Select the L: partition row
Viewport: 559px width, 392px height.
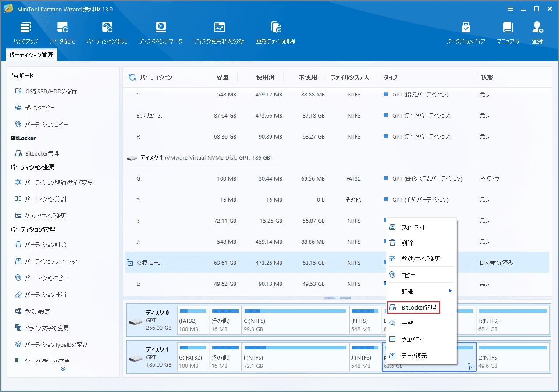337,284
